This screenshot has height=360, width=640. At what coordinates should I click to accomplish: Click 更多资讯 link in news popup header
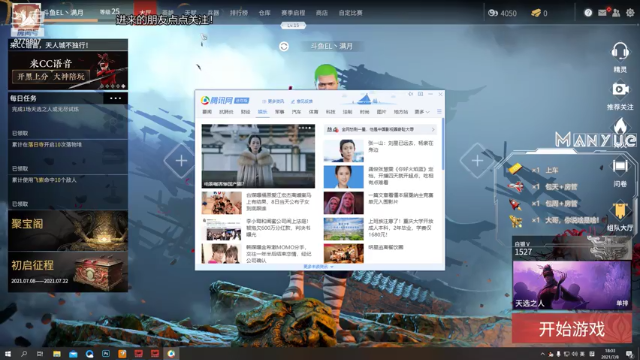pos(273,101)
